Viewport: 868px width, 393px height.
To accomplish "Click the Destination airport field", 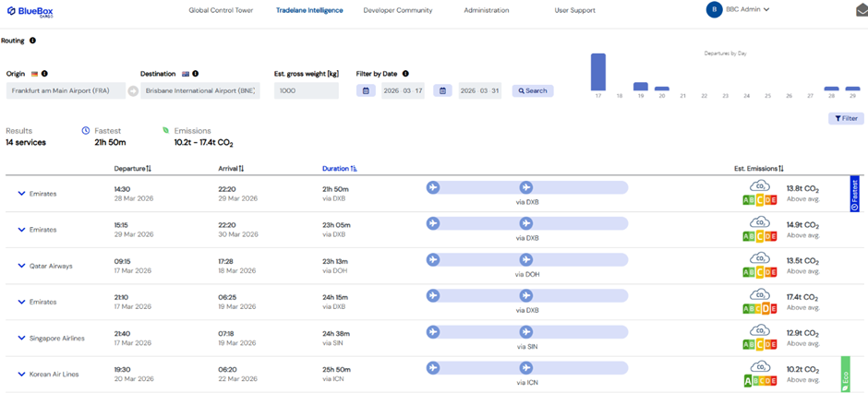I will point(199,90).
